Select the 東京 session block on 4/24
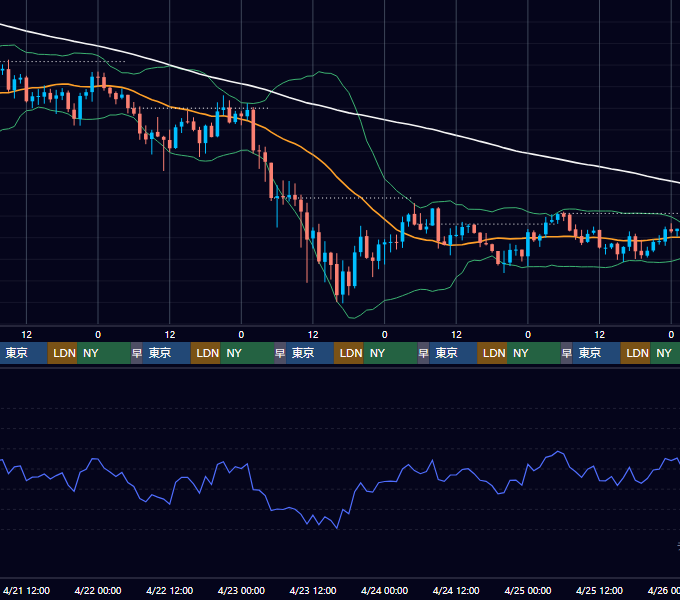The width and height of the screenshot is (680, 600). coord(453,353)
